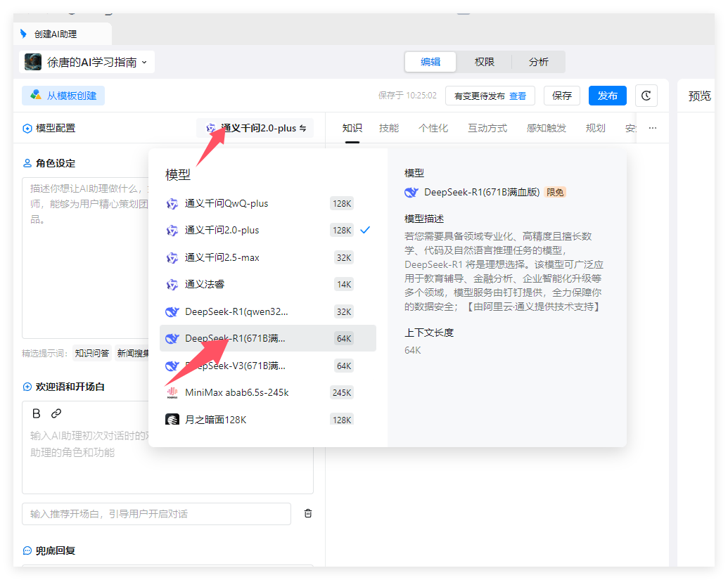Open the 感知触发 tab
Screen dimensions: 728x580
pyautogui.click(x=547, y=128)
